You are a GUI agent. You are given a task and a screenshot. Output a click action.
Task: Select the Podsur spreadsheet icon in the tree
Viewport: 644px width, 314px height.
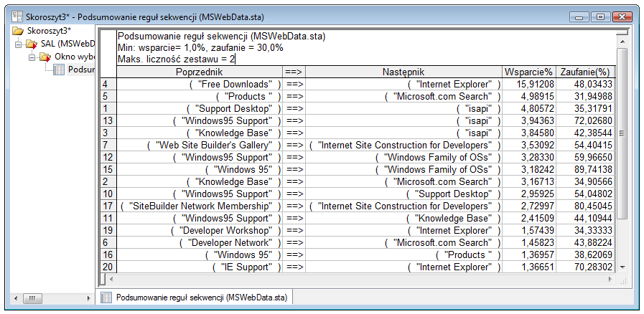click(59, 70)
